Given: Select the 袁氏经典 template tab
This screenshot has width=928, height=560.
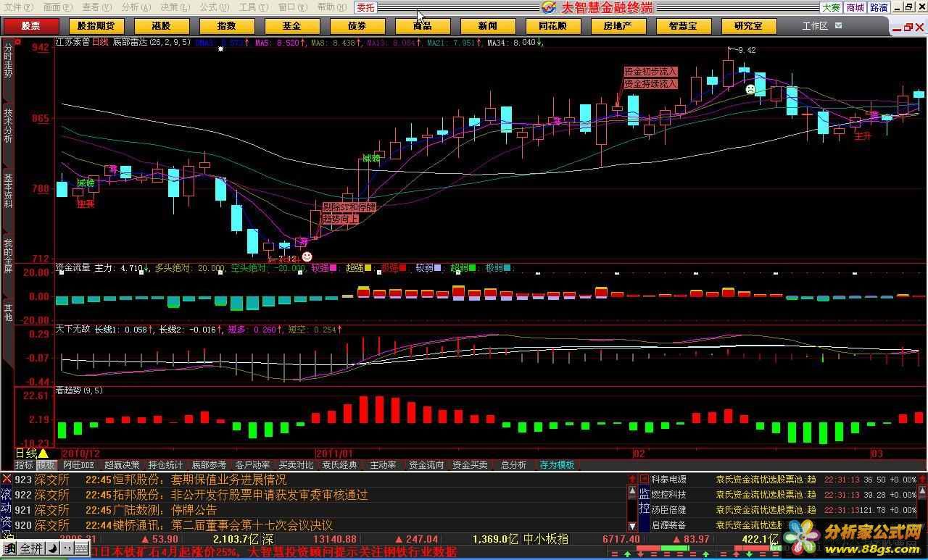Looking at the screenshot, I should click(339, 465).
